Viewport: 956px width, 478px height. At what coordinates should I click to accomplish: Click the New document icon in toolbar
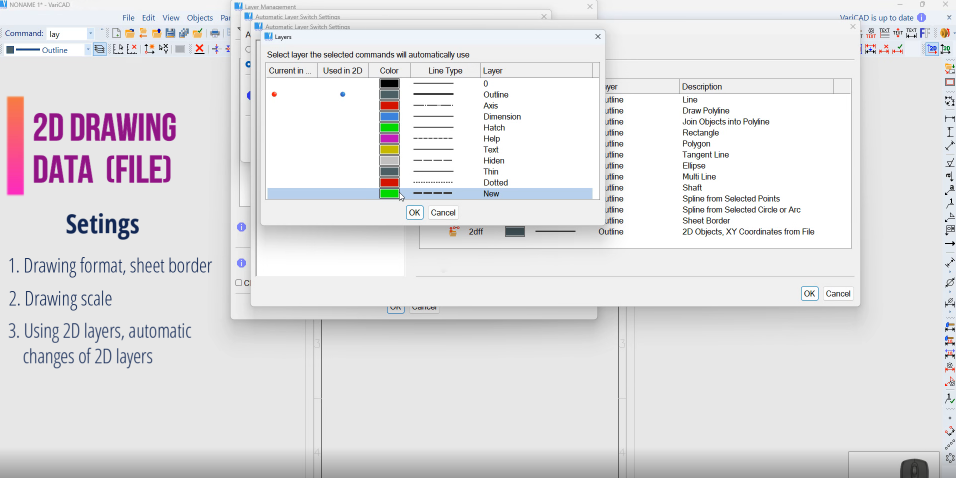tap(117, 34)
